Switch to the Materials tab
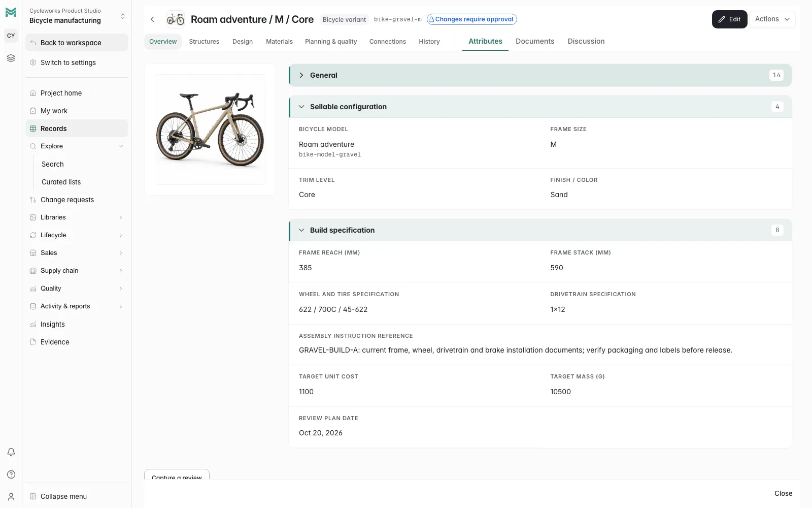The image size is (812, 508). click(279, 42)
